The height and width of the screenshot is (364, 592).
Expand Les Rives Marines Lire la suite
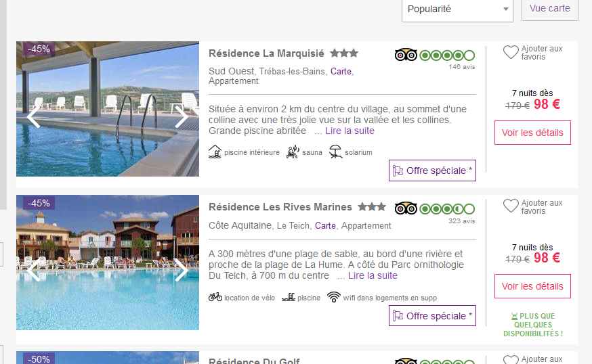[373, 276]
